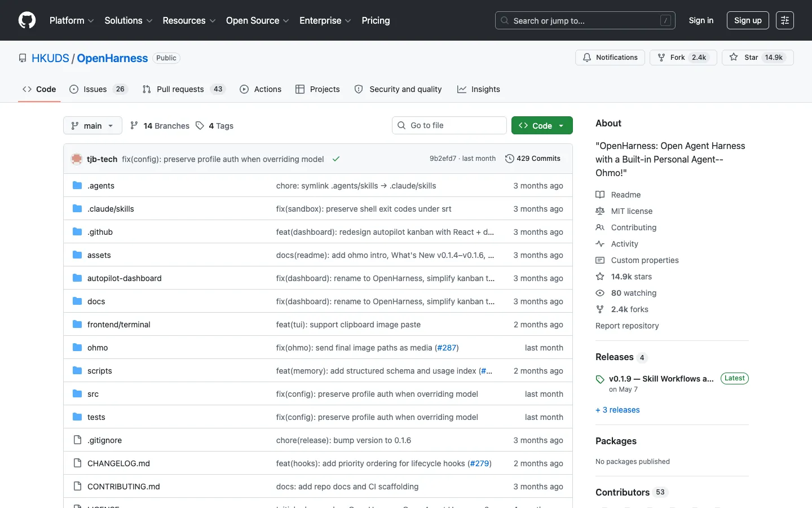Image resolution: width=812 pixels, height=508 pixels.
Task: Open the Pull requests tab
Action: [x=183, y=89]
